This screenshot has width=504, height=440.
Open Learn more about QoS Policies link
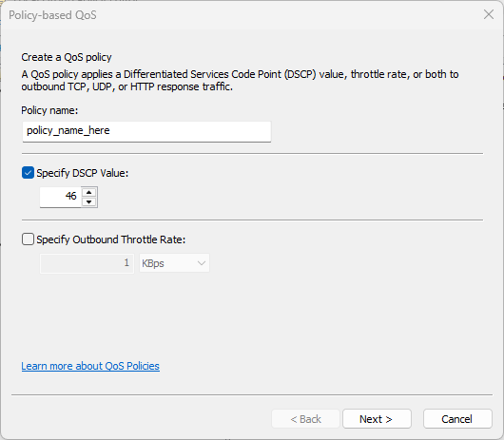(x=90, y=366)
